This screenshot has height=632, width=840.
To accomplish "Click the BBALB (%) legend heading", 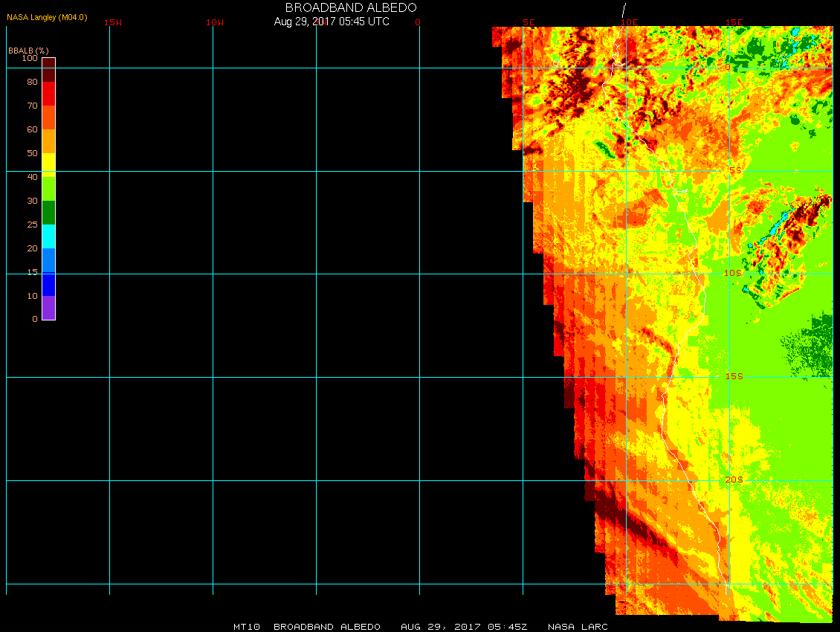I will [28, 50].
